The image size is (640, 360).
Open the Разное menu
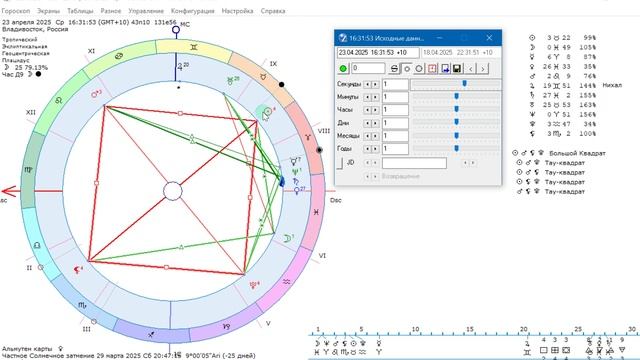111,11
